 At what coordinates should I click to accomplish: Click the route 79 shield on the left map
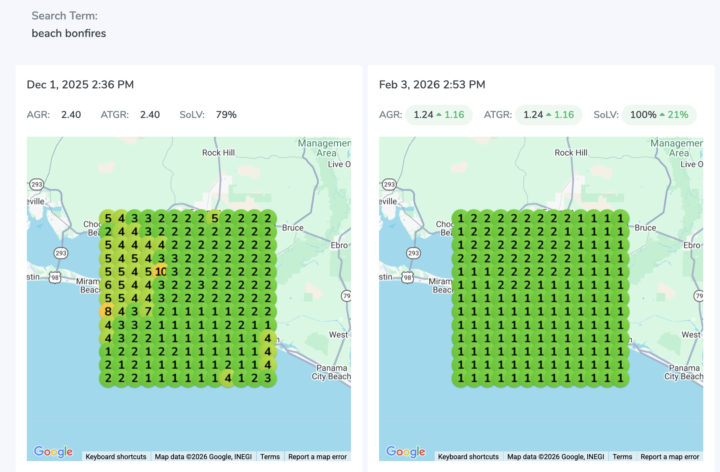click(x=346, y=296)
